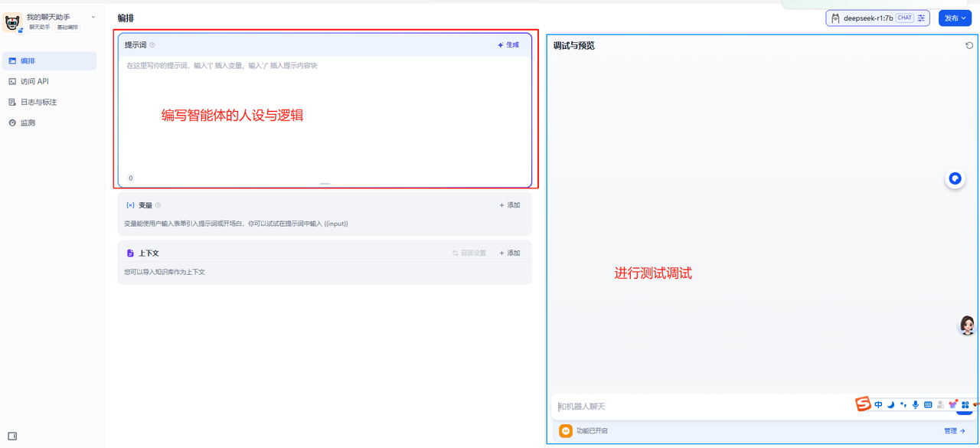Toggle the collapse sidebar icon at bottom-left
This screenshot has height=448, width=980.
(12, 436)
